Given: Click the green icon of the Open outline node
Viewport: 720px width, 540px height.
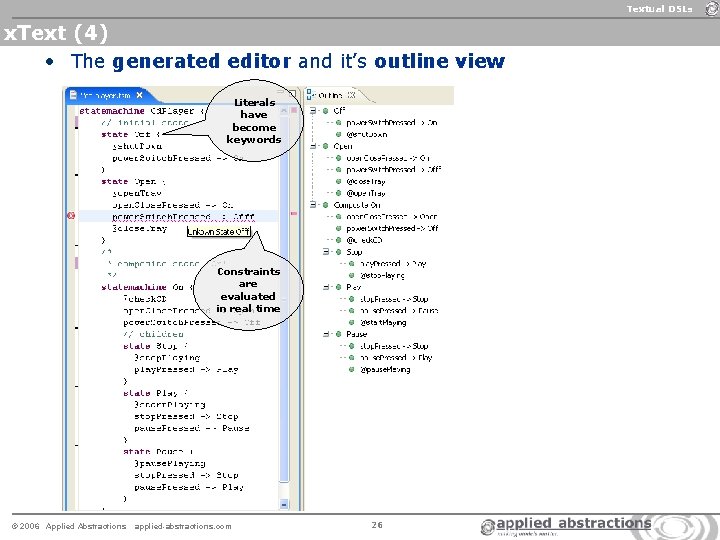Looking at the screenshot, I should pos(326,146).
